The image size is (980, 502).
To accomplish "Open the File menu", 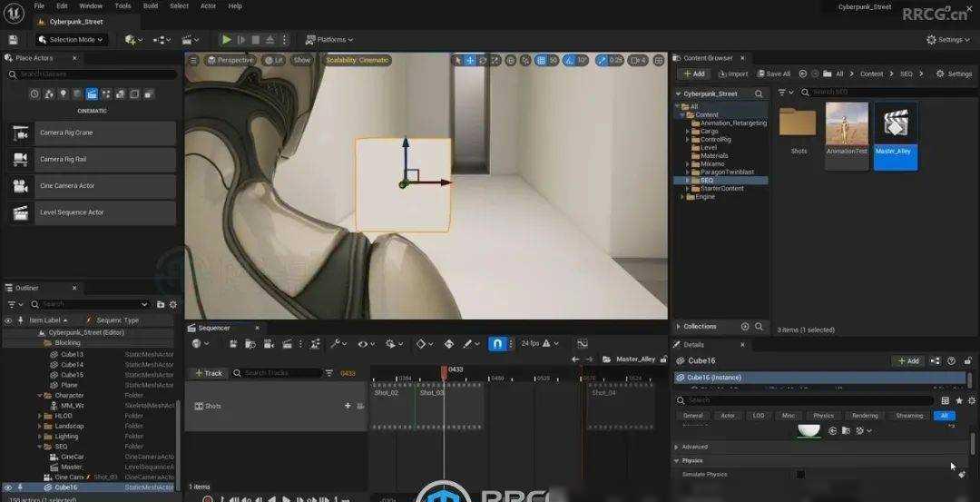I will point(39,5).
